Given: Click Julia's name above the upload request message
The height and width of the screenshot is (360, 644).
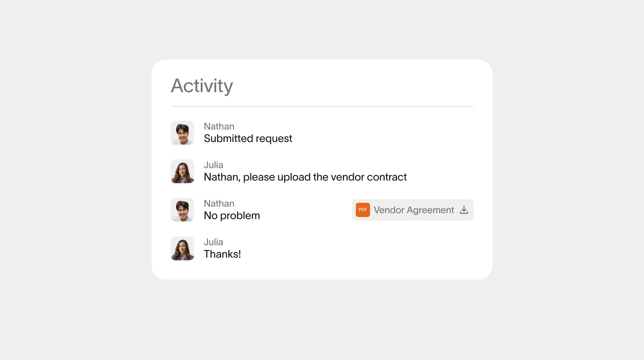Looking at the screenshot, I should tap(213, 165).
